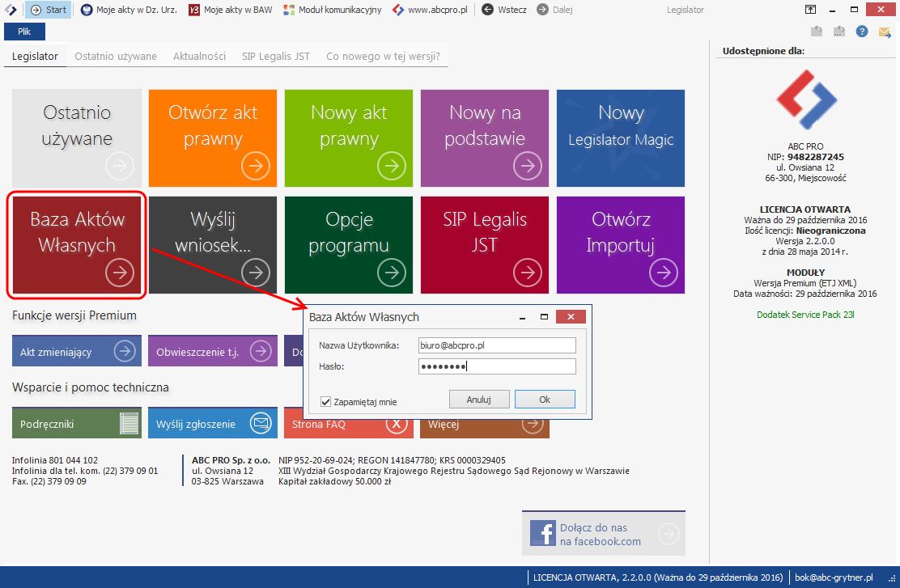This screenshot has height=588, width=900.
Task: Open Ostatnio używane tile
Action: point(77,137)
